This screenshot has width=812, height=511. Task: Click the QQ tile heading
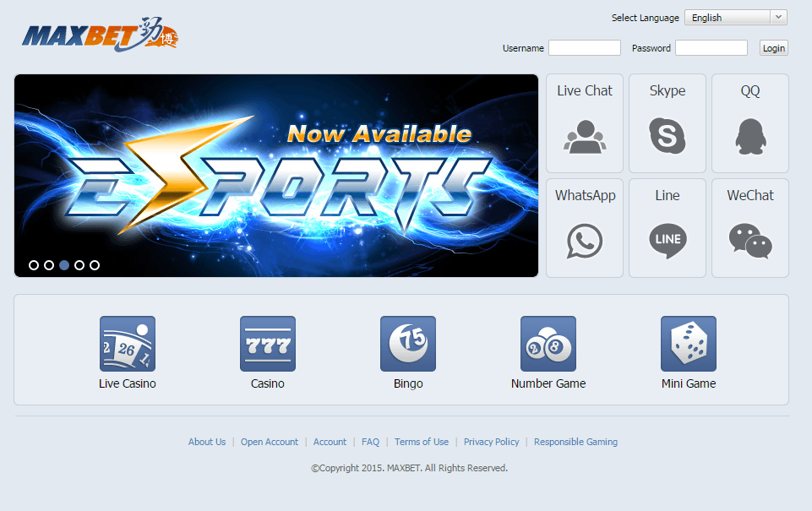750,91
